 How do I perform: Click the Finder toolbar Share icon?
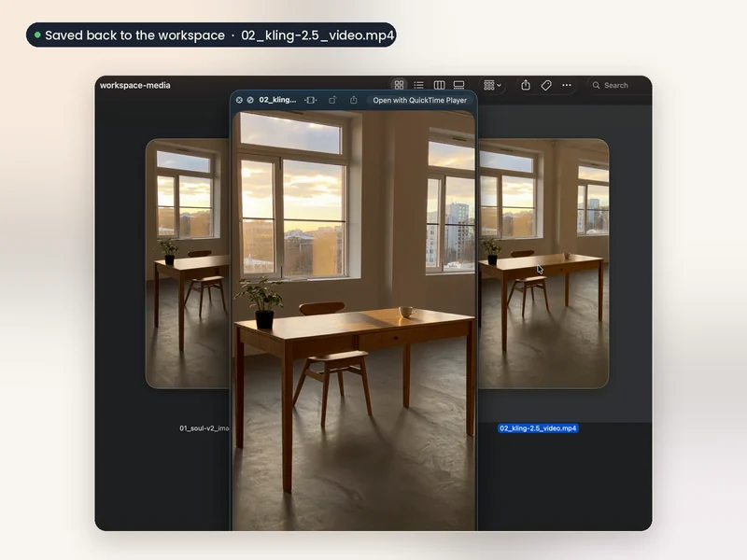click(526, 85)
